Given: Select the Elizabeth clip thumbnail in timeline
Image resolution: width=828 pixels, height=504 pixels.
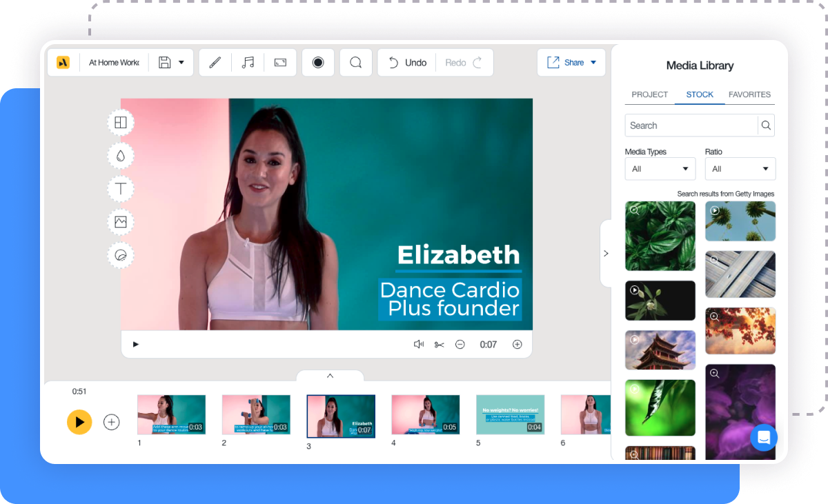Looking at the screenshot, I should click(341, 416).
